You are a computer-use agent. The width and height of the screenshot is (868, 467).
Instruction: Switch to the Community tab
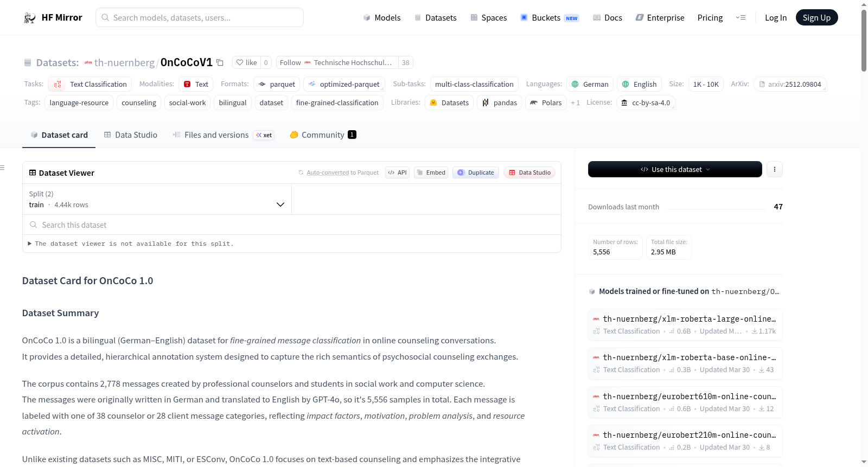point(323,135)
